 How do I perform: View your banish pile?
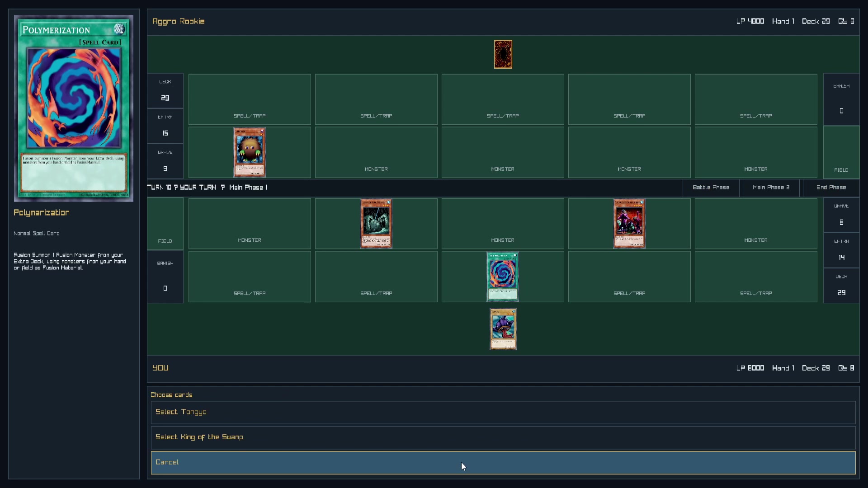pos(165,277)
